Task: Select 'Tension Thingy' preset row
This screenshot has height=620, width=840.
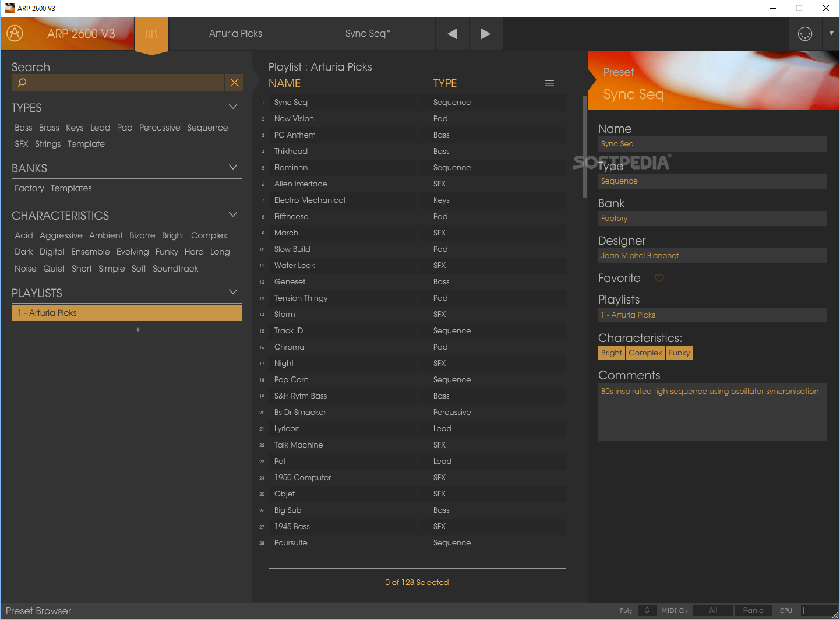Action: coord(417,298)
